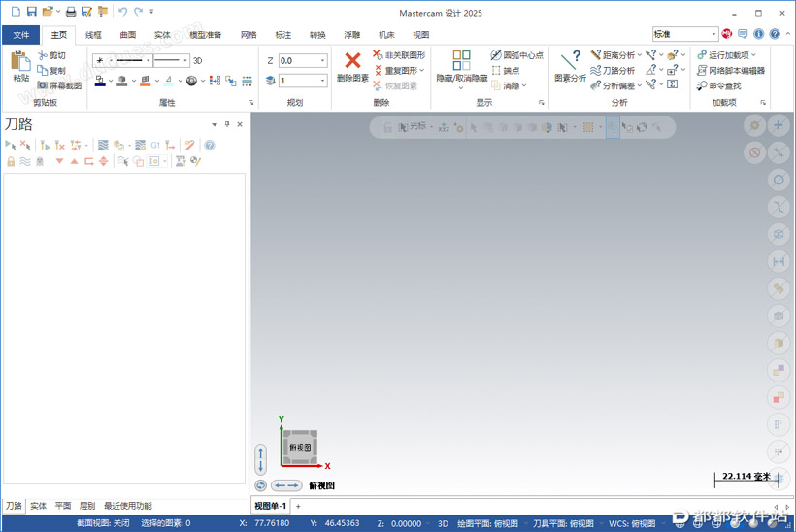Image resolution: width=796 pixels, height=532 pixels.
Task: Switch to the 平面 manager tab
Action: (x=63, y=506)
